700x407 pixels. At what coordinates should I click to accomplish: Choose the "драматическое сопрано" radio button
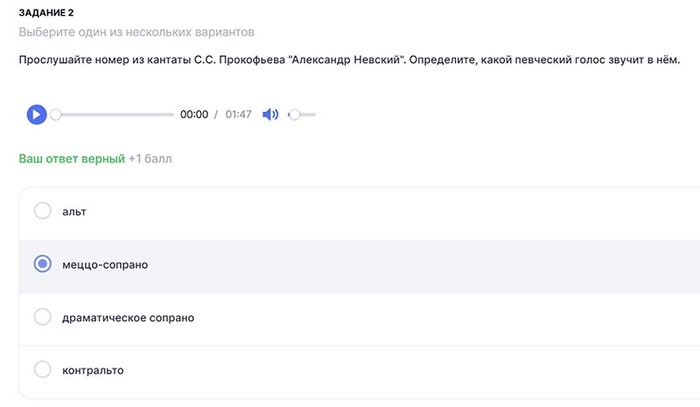coord(43,317)
